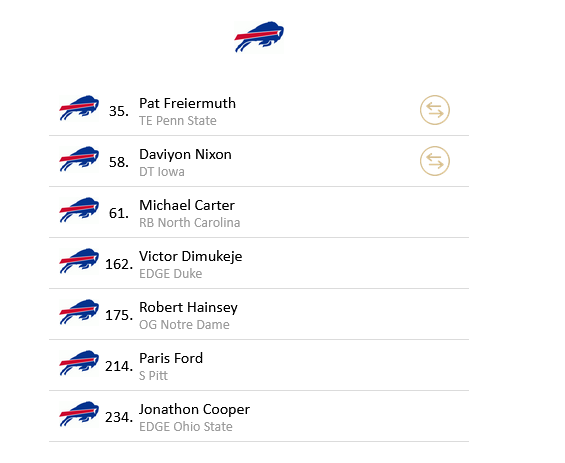565x463 pixels.
Task: Click EDGE Ohio State subtitle
Action: pyautogui.click(x=186, y=427)
